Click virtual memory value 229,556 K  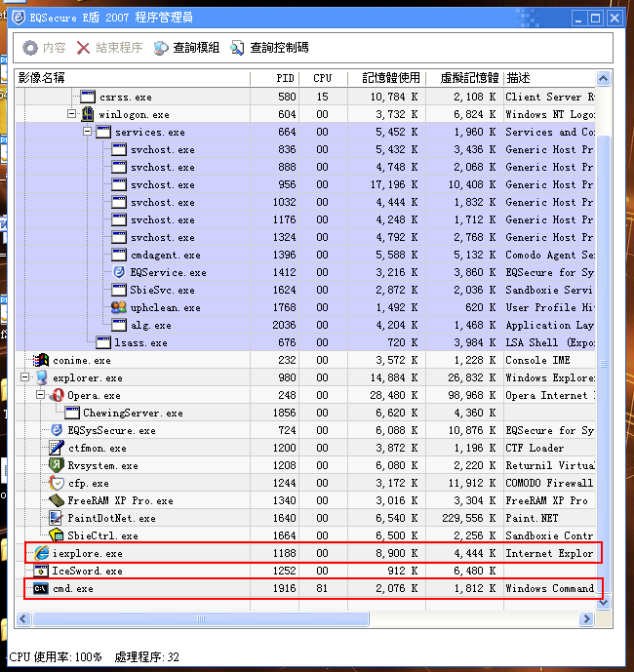tap(468, 518)
